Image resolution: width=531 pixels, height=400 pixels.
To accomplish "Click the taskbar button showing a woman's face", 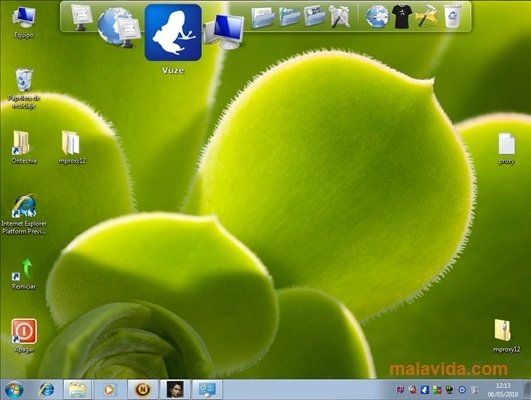I will pos(175,390).
